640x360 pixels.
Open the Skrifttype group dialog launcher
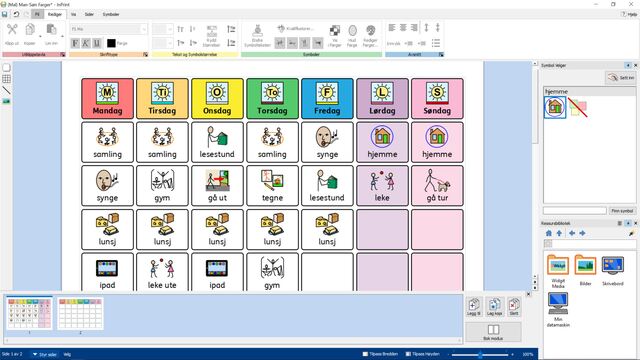[x=146, y=54]
